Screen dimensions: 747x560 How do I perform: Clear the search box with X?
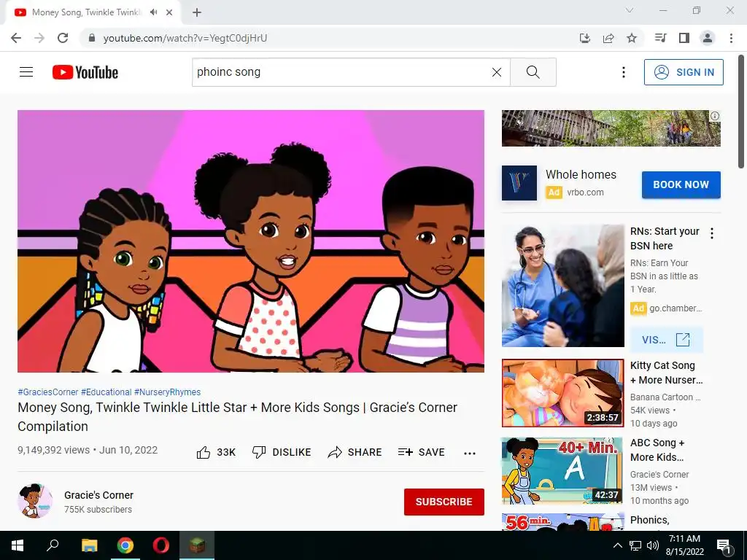tap(496, 72)
